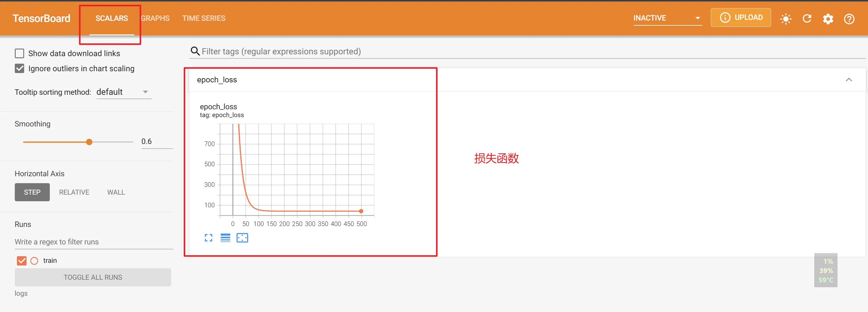Click the smoothing value field showing 0.6
The width and height of the screenshot is (868, 312).
[157, 142]
